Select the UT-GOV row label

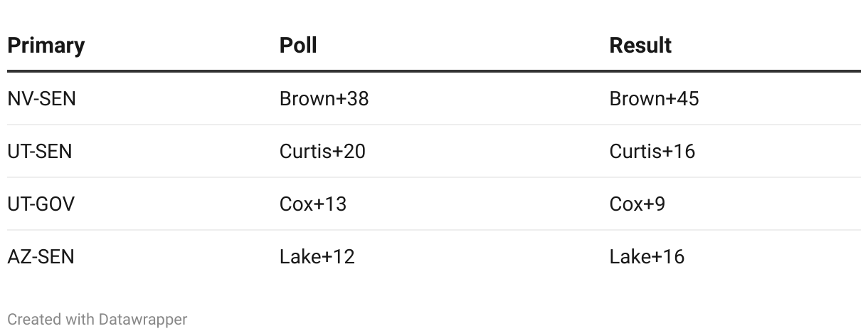point(41,204)
